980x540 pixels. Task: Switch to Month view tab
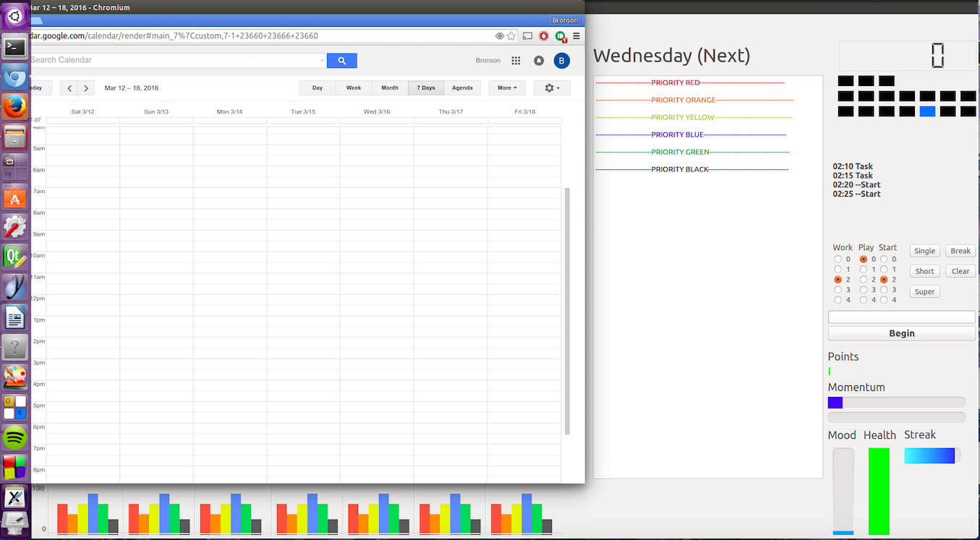(390, 88)
